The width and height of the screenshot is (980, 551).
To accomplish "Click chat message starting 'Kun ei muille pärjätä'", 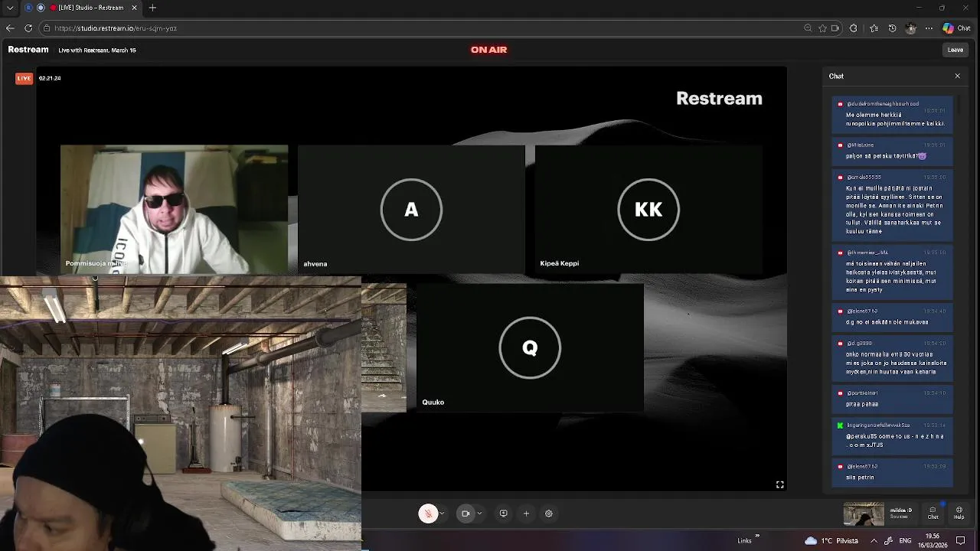I will coord(893,204).
